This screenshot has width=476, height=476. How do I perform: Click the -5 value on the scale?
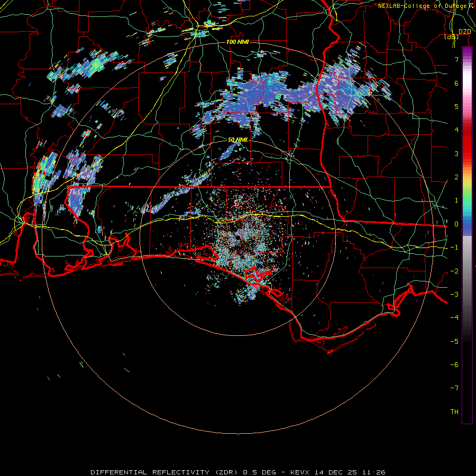pos(454,341)
